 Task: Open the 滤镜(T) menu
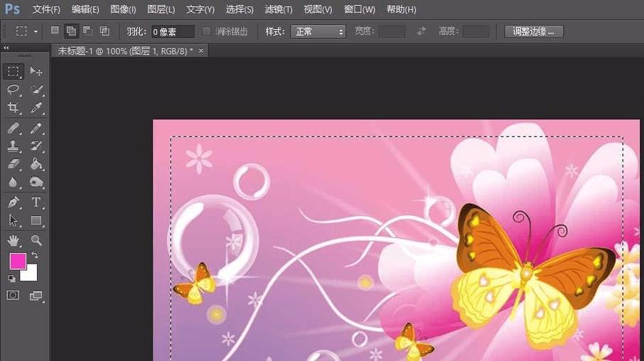click(279, 9)
